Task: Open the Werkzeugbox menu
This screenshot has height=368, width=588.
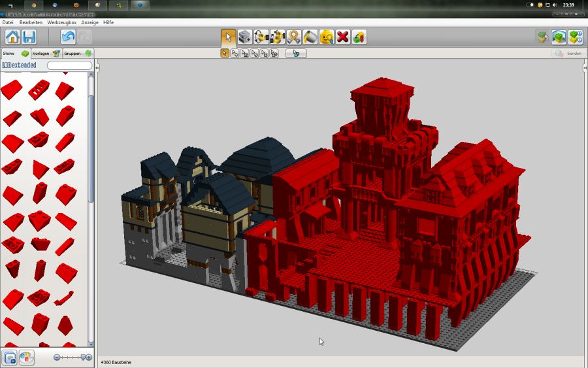Action: tap(61, 22)
